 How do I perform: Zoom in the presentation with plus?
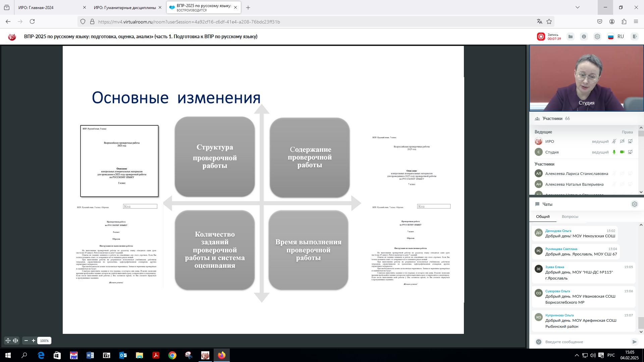(x=34, y=341)
